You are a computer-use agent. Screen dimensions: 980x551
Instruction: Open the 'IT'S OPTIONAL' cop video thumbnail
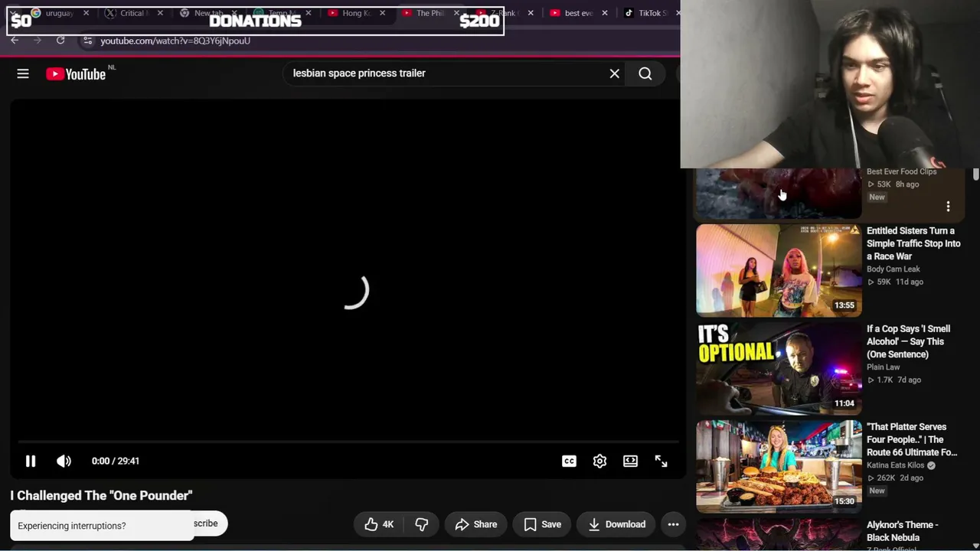coord(779,368)
